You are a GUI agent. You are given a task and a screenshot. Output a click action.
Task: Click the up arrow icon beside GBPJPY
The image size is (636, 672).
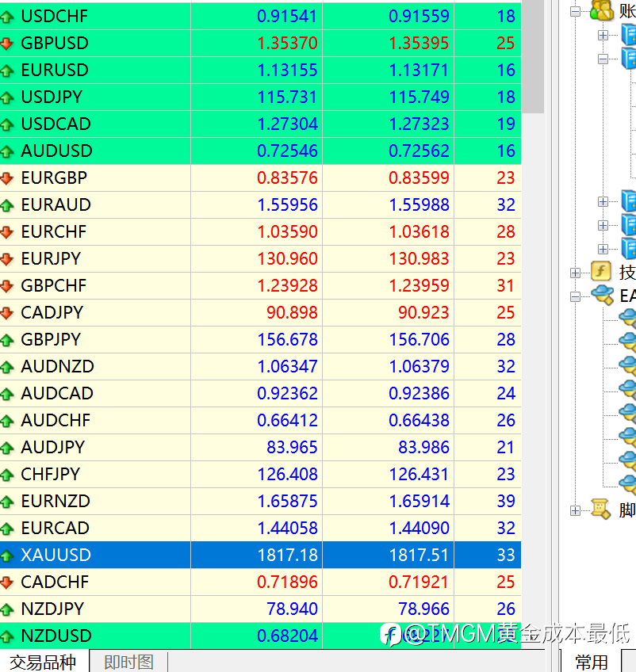tap(6, 340)
